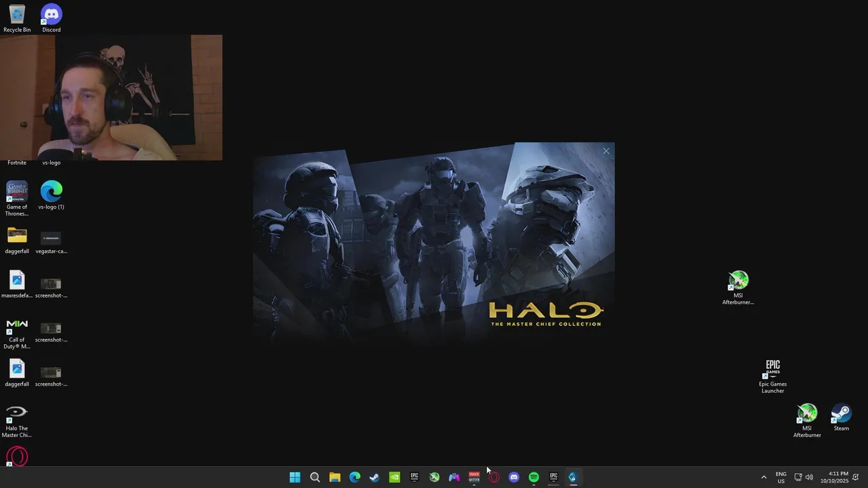Click the Fortnite desktop label
Viewport: 868px width, 488px height.
point(17,163)
